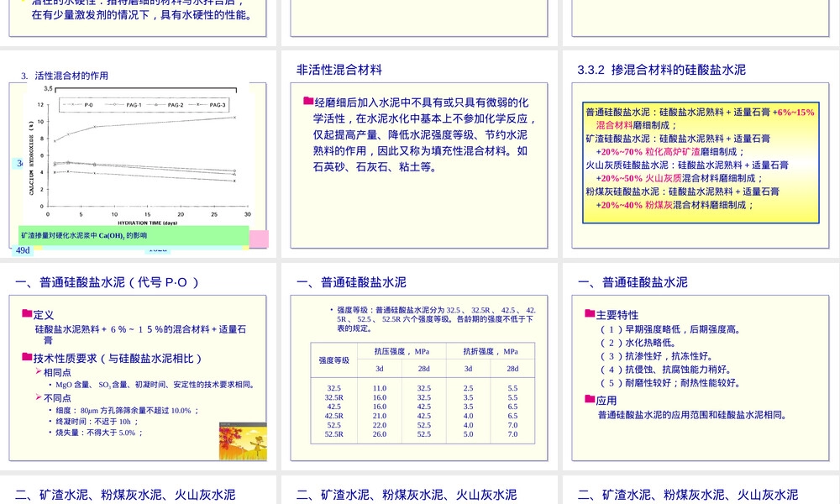Click the '抗压强度，MPa' table header
Screen dimensions: 840x504
(x=402, y=351)
